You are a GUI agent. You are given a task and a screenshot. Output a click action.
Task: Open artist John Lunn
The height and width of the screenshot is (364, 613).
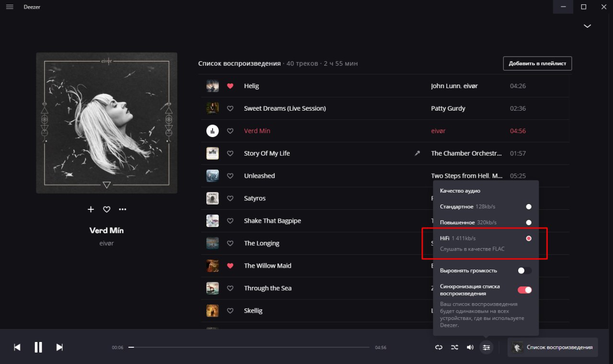click(x=445, y=86)
